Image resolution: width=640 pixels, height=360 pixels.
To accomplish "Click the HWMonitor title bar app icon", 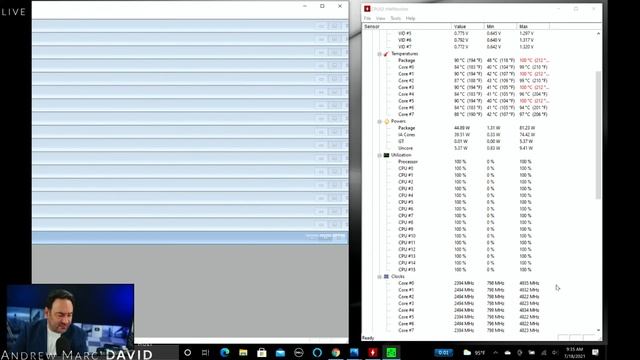I will point(367,9).
